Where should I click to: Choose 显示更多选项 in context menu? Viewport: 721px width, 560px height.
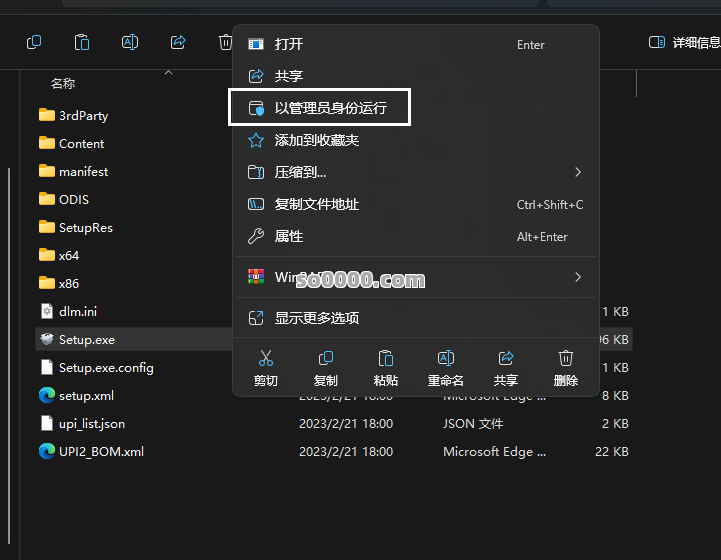(317, 318)
